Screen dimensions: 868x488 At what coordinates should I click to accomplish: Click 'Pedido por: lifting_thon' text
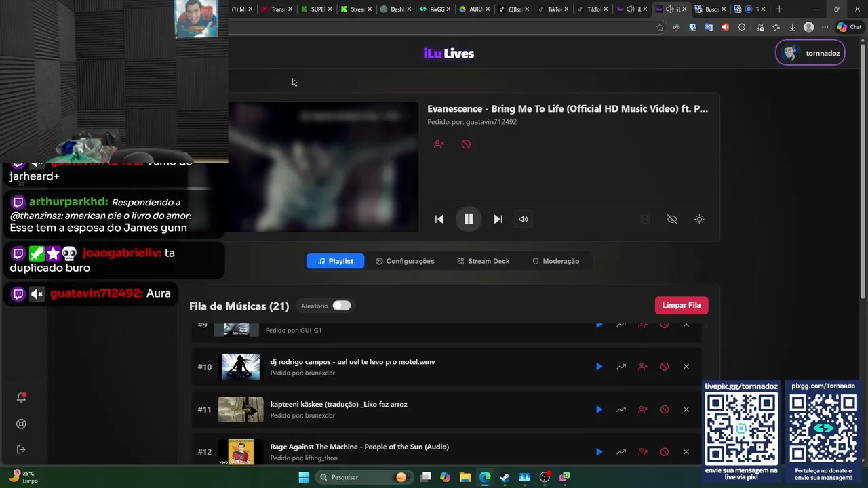304,458
